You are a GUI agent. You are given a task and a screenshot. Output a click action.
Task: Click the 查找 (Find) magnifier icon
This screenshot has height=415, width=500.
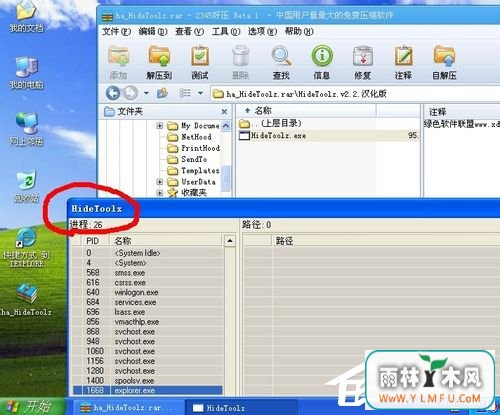pyautogui.click(x=281, y=63)
